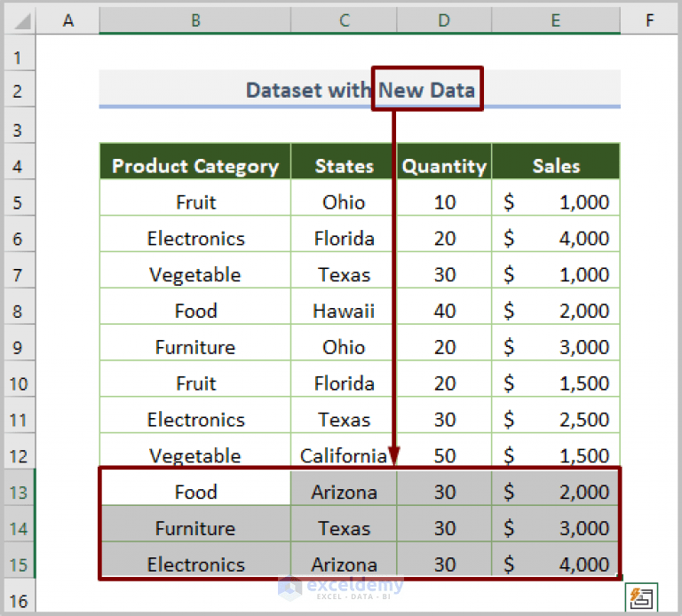Click the 'Quantity' header cell
This screenshot has height=616, width=682.
[444, 162]
